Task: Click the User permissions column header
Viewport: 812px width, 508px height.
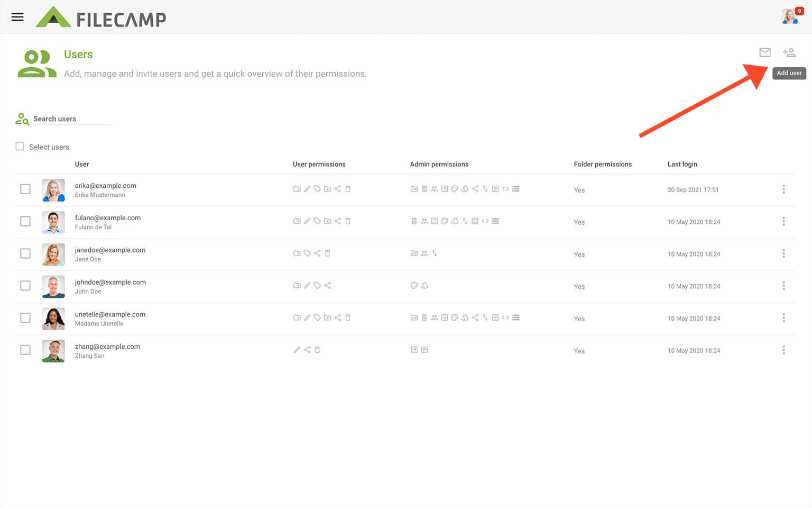Action: pyautogui.click(x=319, y=164)
